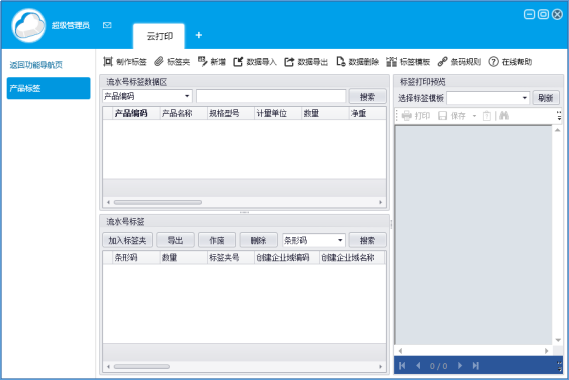Viewport: 569px width, 380px height.
Task: Click the clipboard icon in preview toolbar
Action: pos(487,116)
